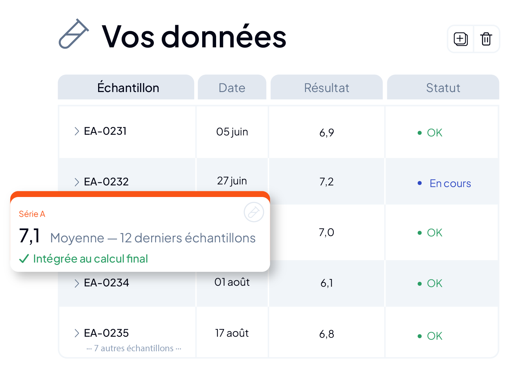Expand row EA-0232 chevron
This screenshot has width=532, height=392.
point(77,182)
